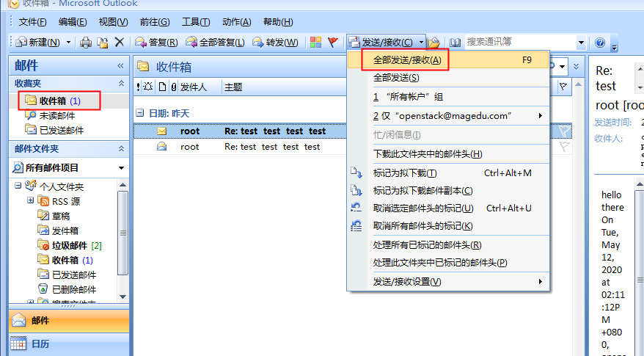The width and height of the screenshot is (644, 356).
Task: Open the color Categorize icon
Action: click(315, 43)
